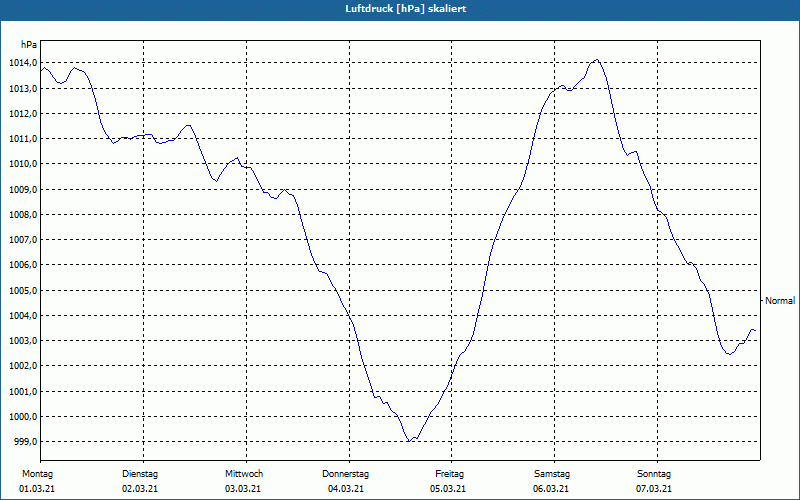
Task: Select the 'hPa' unit label
Action: click(29, 45)
